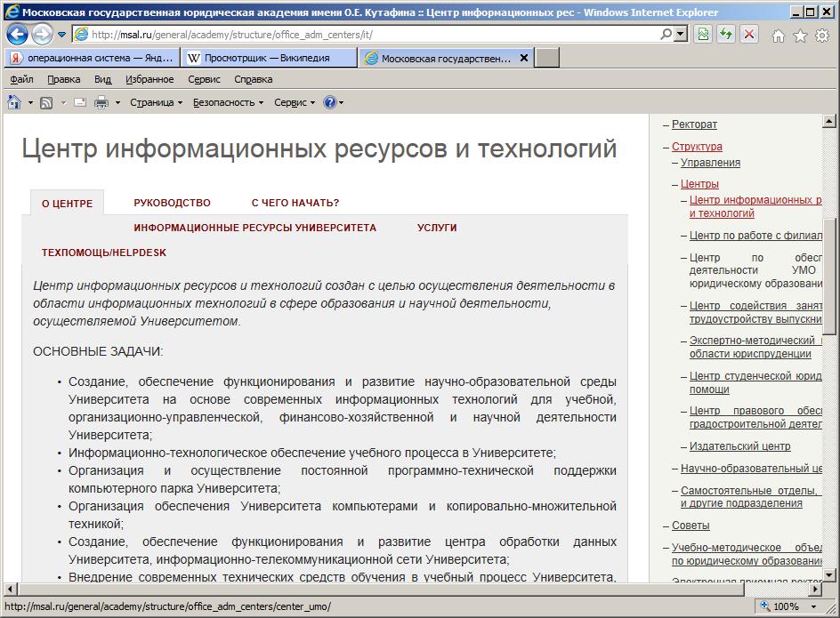
Task: Open the Сервис menu in menu bar
Action: click(204, 79)
